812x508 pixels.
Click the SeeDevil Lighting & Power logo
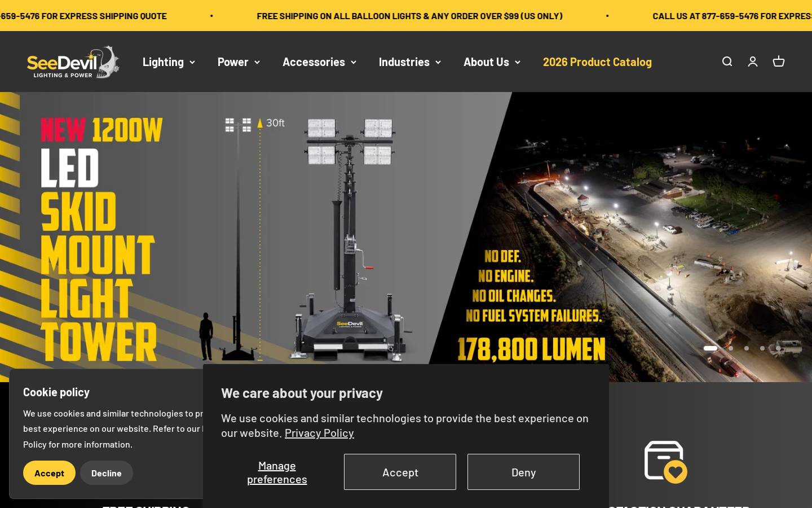(x=73, y=62)
